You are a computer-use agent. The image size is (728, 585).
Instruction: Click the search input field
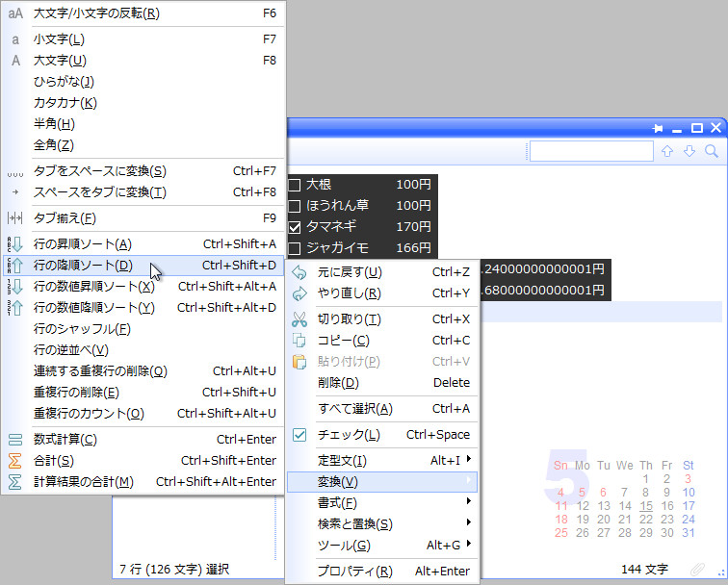pos(591,151)
